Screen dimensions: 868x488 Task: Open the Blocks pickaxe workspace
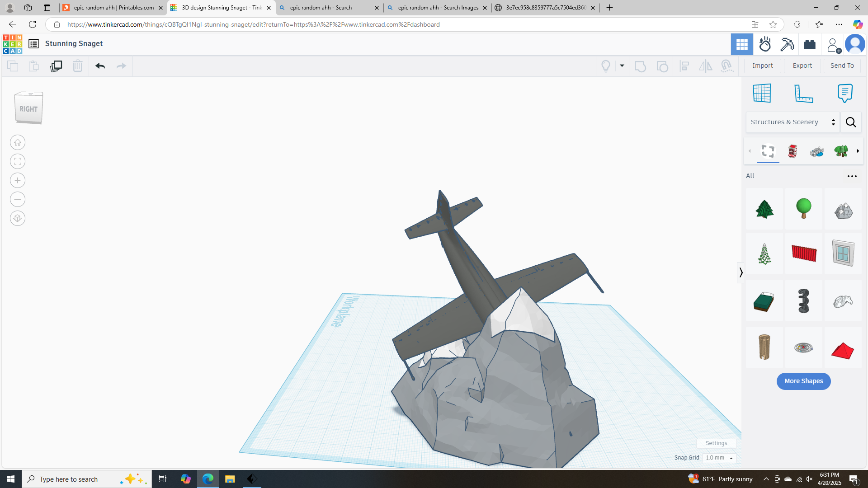[x=787, y=44]
